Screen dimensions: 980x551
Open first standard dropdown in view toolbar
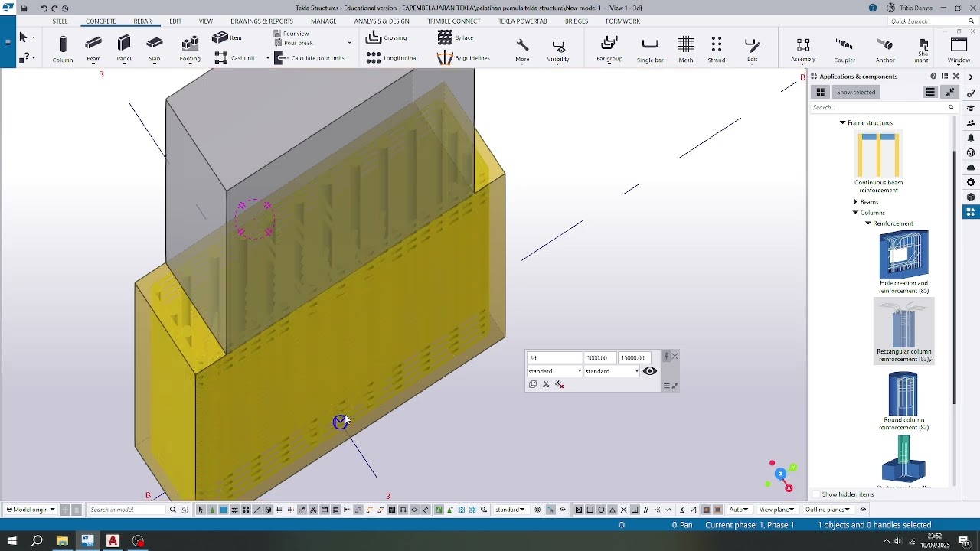point(555,371)
